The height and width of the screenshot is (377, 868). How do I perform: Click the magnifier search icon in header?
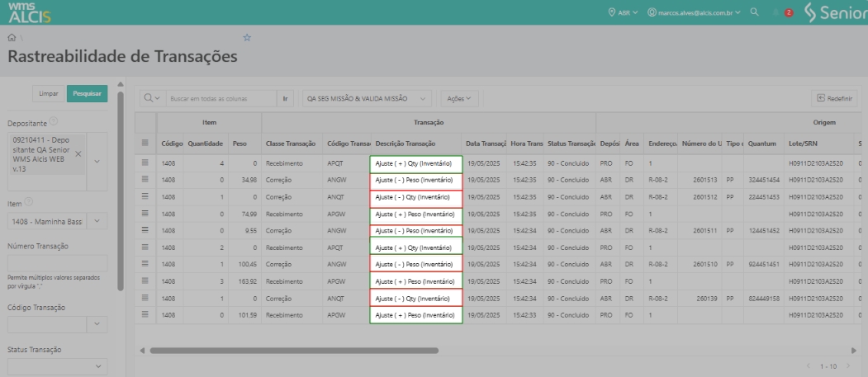pos(755,13)
